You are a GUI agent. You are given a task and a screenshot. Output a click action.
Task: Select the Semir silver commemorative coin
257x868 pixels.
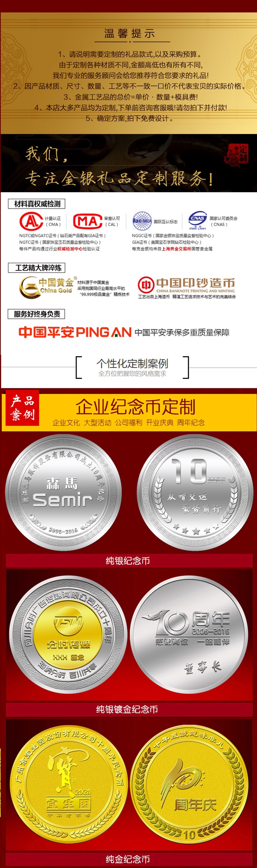click(63, 493)
